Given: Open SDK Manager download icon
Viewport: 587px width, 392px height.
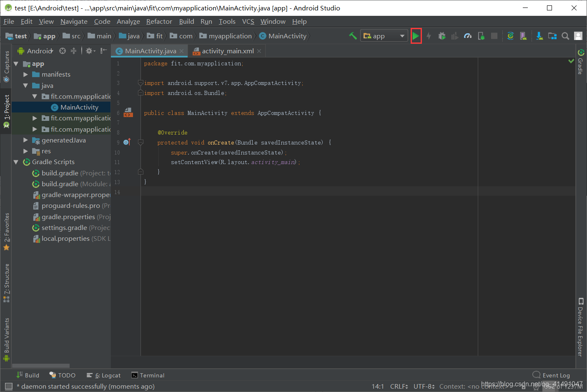Looking at the screenshot, I should click(539, 36).
